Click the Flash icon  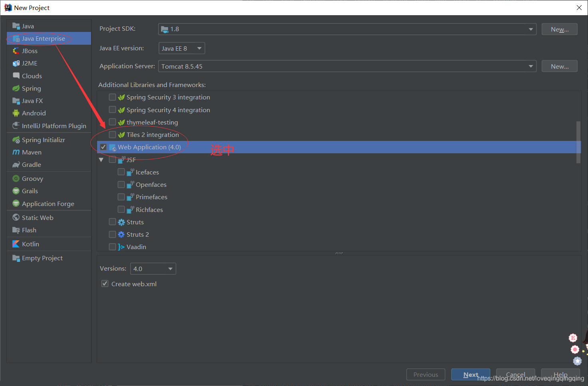tap(16, 230)
